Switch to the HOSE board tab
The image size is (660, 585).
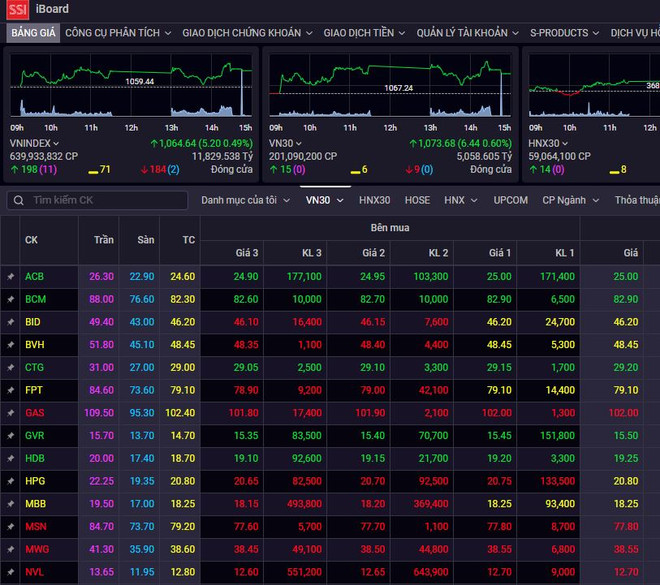pyautogui.click(x=417, y=200)
